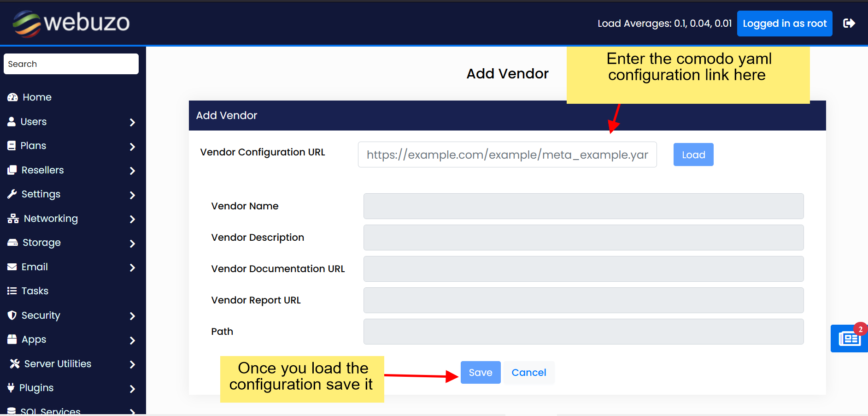Screen dimensions: 868x416
Task: Click the webuzo logo
Action: (71, 23)
